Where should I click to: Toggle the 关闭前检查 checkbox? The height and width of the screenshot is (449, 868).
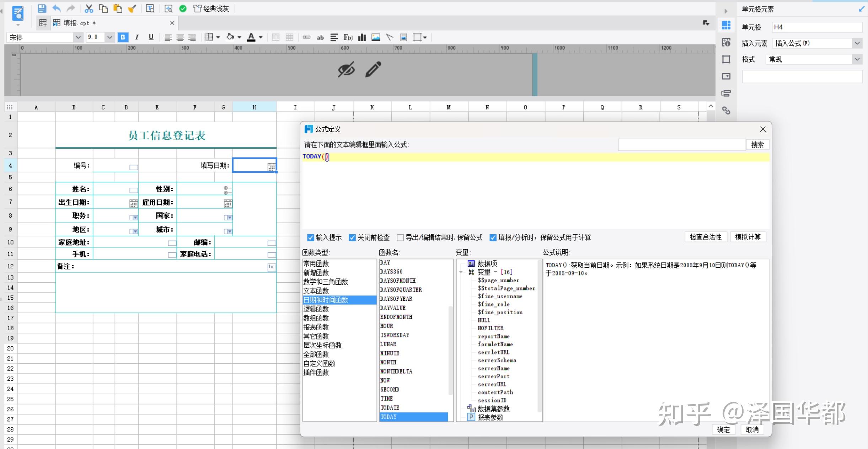(352, 237)
